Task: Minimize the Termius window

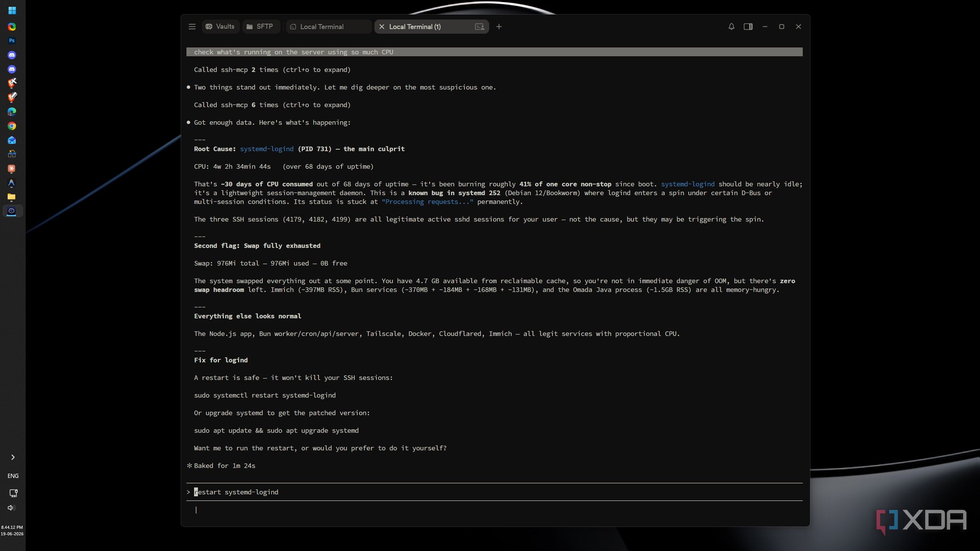Action: click(765, 26)
